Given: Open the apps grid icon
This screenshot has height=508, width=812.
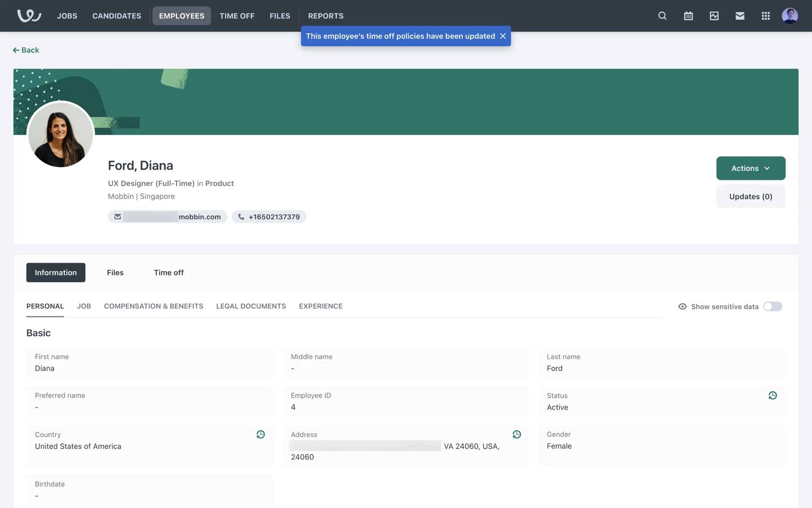Looking at the screenshot, I should pyautogui.click(x=765, y=16).
